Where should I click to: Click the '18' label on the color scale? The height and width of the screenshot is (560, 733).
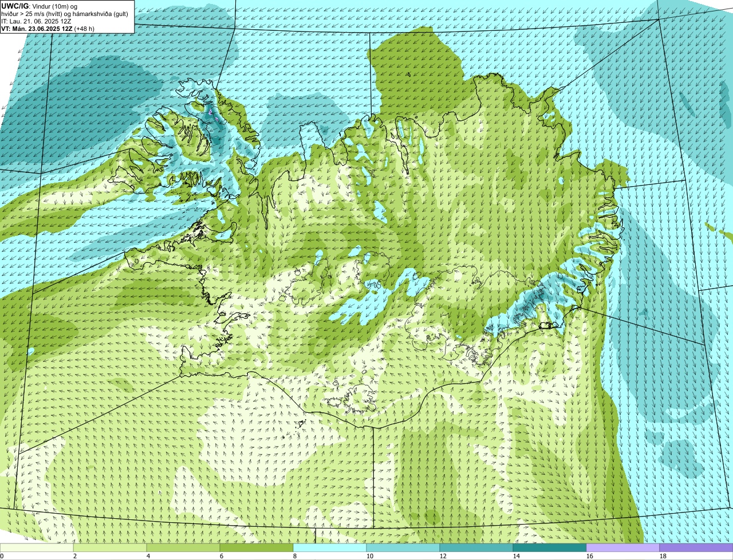coord(663,556)
